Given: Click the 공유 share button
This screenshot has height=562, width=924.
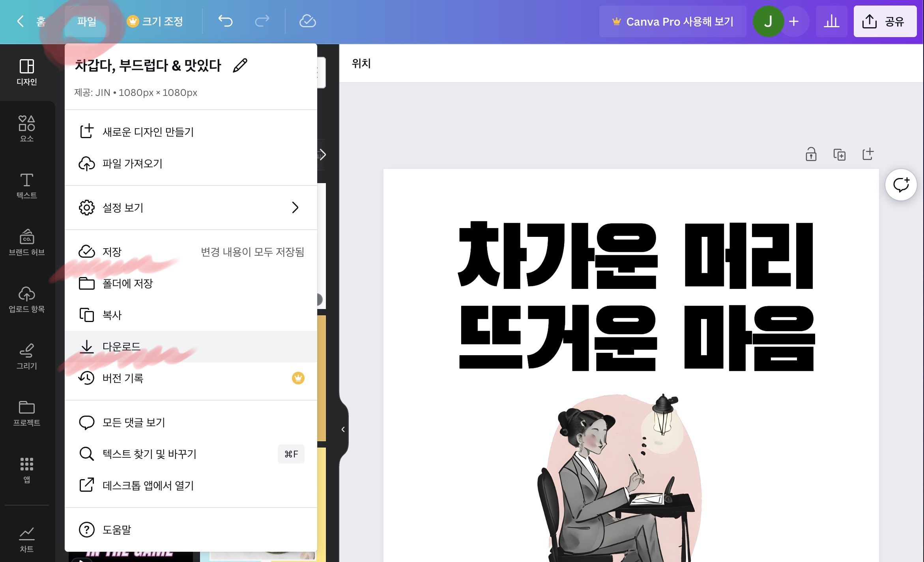Looking at the screenshot, I should coord(885,21).
